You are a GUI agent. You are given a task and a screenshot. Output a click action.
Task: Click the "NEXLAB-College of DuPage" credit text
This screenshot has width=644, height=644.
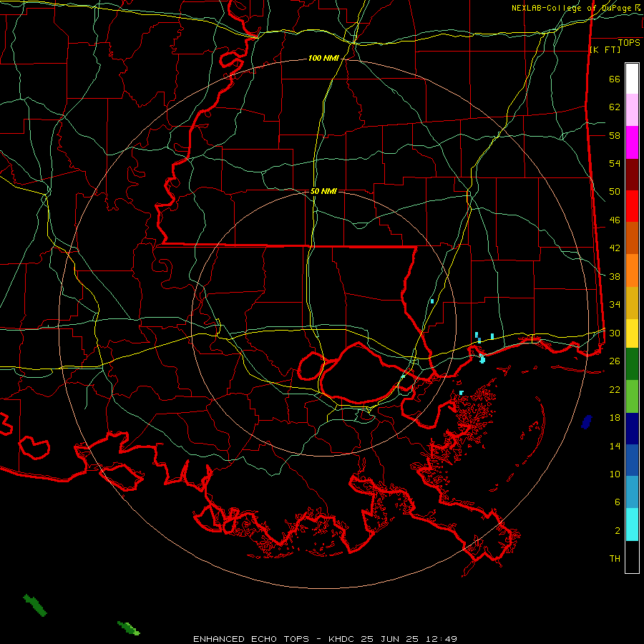[572, 8]
